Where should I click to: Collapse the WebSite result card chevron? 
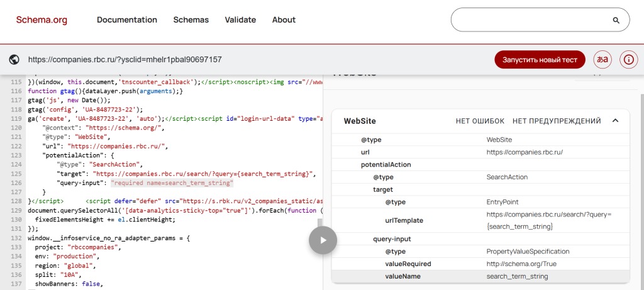pos(615,121)
